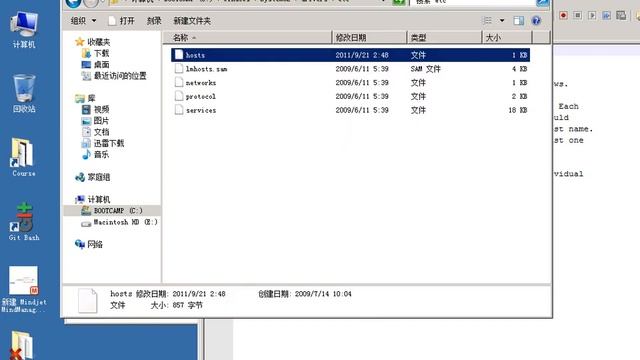Click the change view icon in Explorer toolbar
640x360 pixels.
(487, 20)
